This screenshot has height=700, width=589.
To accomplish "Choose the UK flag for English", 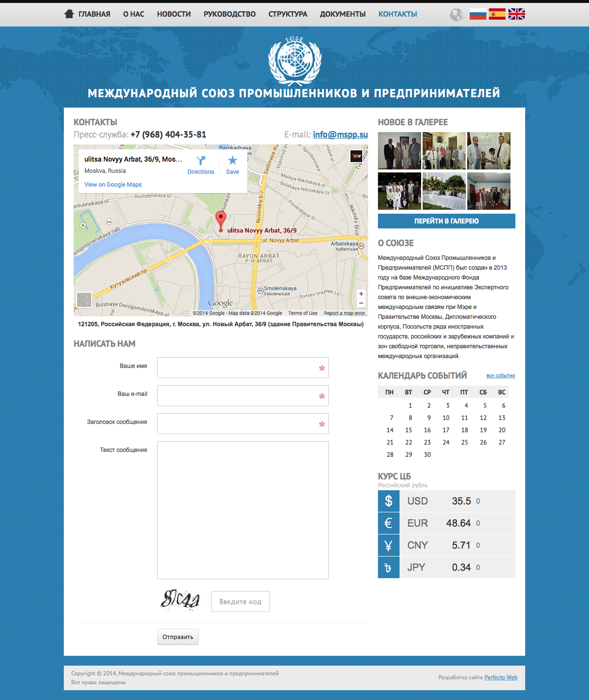I will 516,14.
